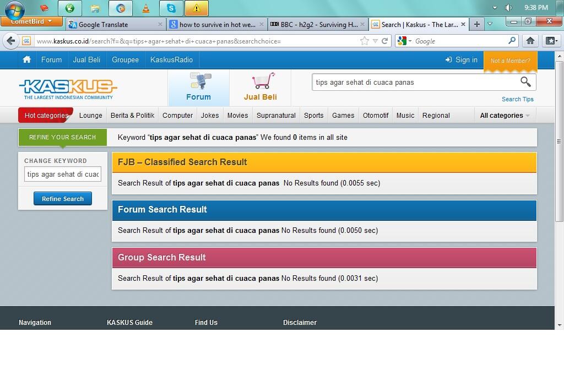Go to browser home page icon

[530, 41]
